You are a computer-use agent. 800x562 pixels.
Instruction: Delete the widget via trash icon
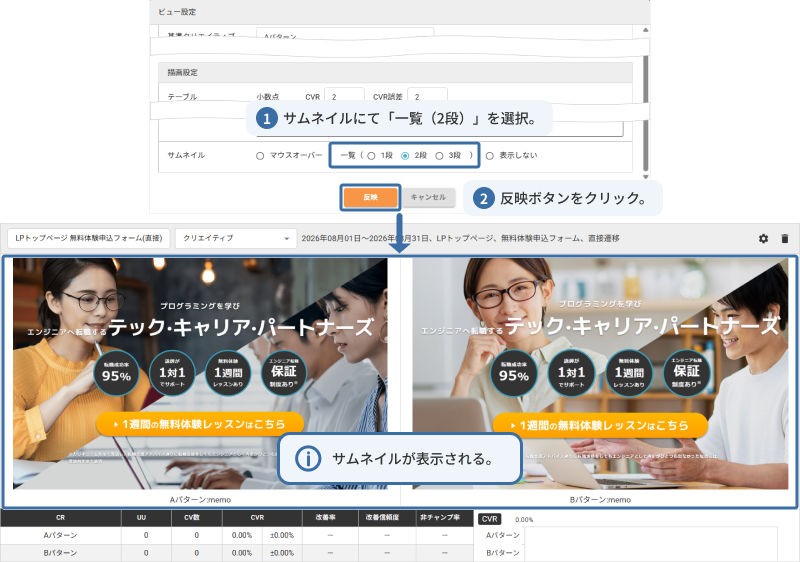(x=785, y=238)
